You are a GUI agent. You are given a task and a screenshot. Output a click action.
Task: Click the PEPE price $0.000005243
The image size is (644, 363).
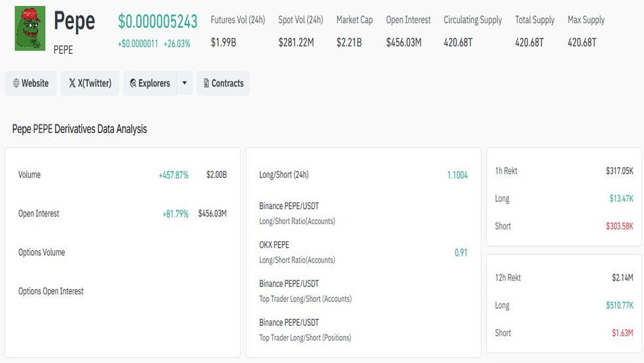pyautogui.click(x=158, y=22)
